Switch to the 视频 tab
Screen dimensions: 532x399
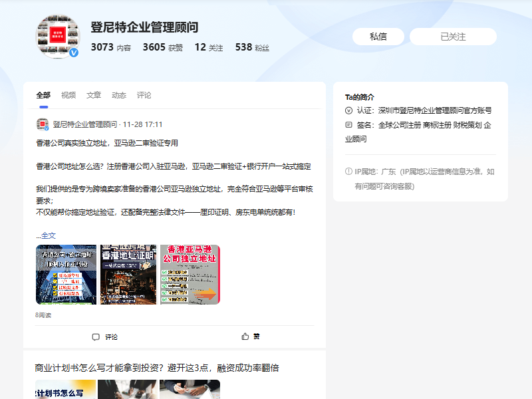68,95
